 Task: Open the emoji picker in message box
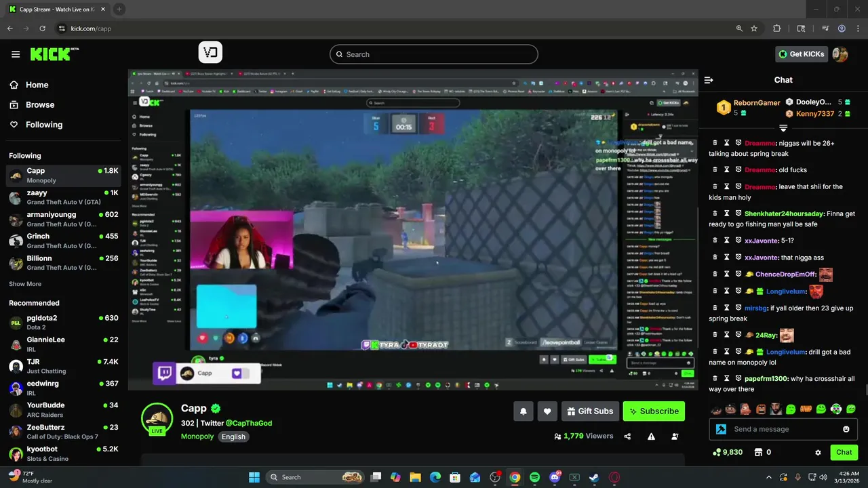click(846, 429)
